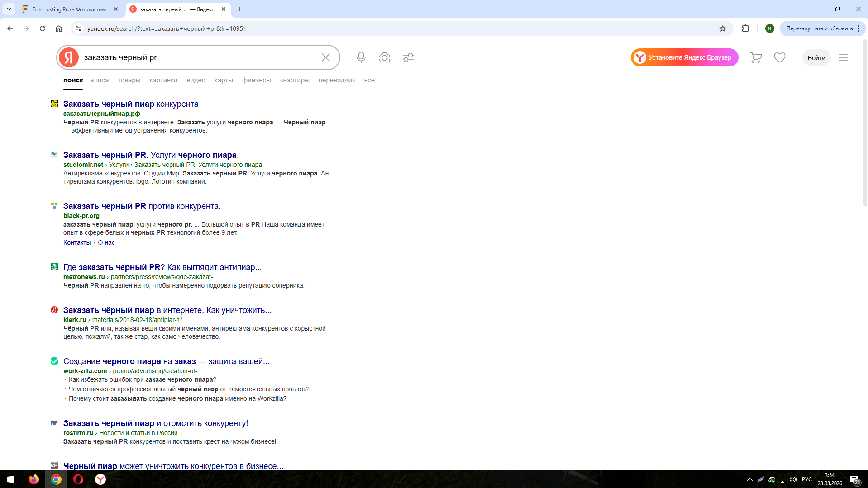Go forward in browser history
This screenshot has height=488, width=868.
click(x=26, y=28)
